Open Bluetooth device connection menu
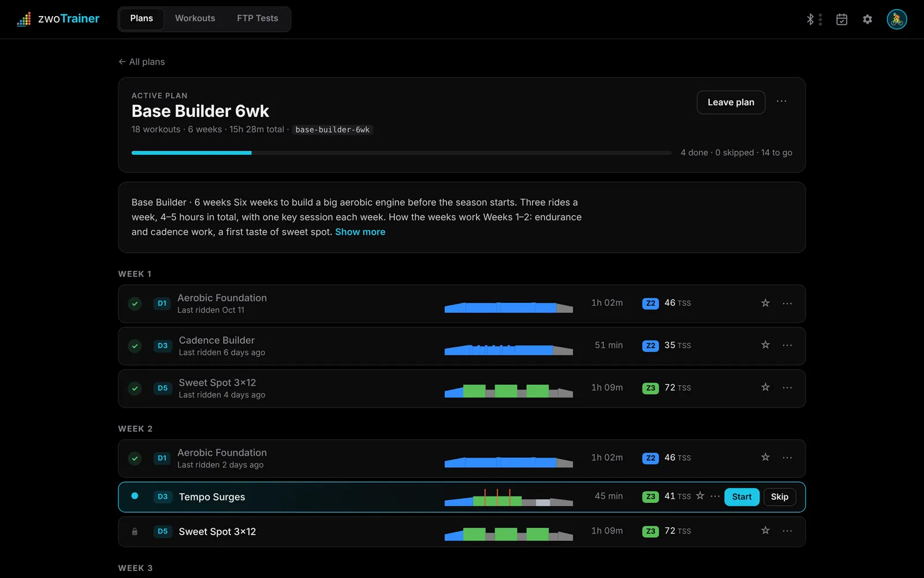The width and height of the screenshot is (924, 578). point(814,20)
